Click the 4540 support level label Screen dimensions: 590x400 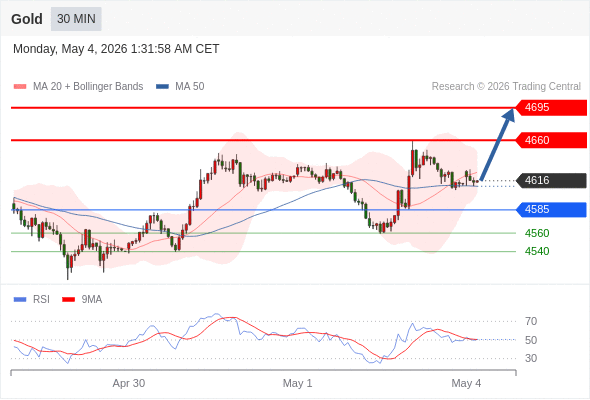click(x=537, y=251)
